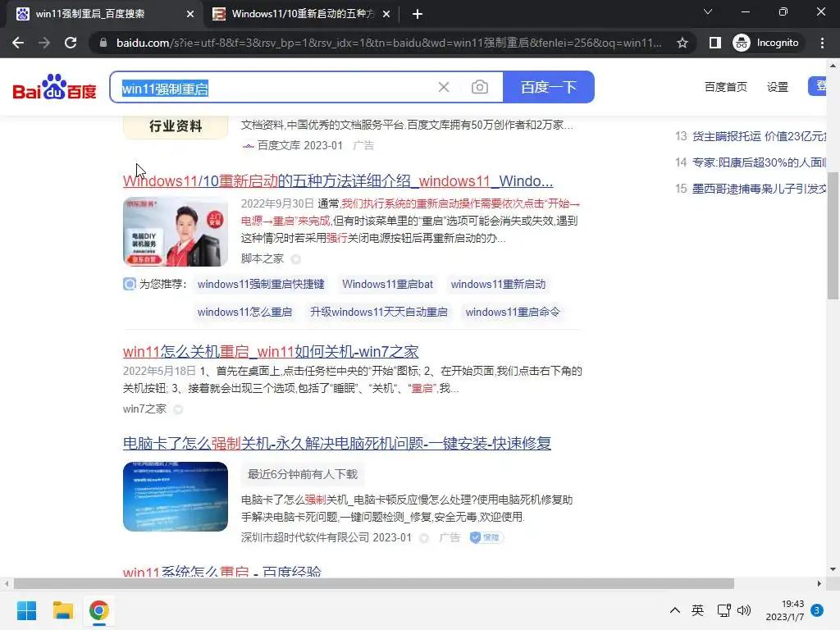Select the 升级windows11天天自动重启 suggestion

click(x=379, y=312)
